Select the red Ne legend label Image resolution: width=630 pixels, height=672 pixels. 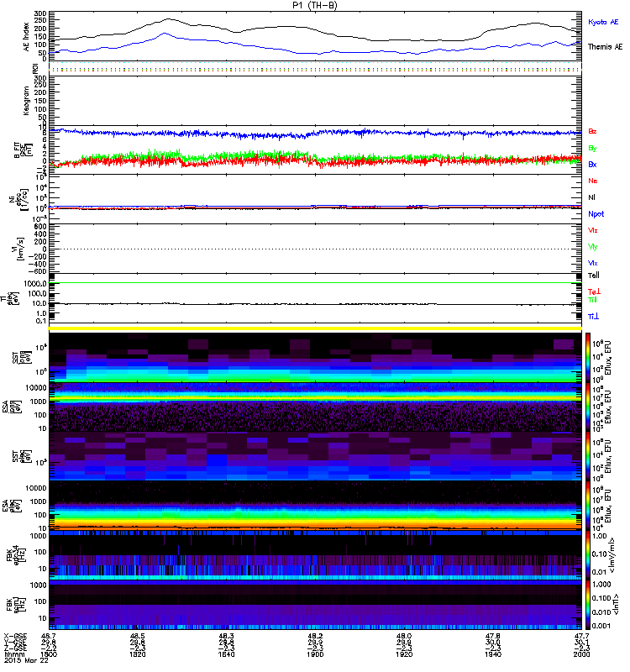pyautogui.click(x=593, y=181)
